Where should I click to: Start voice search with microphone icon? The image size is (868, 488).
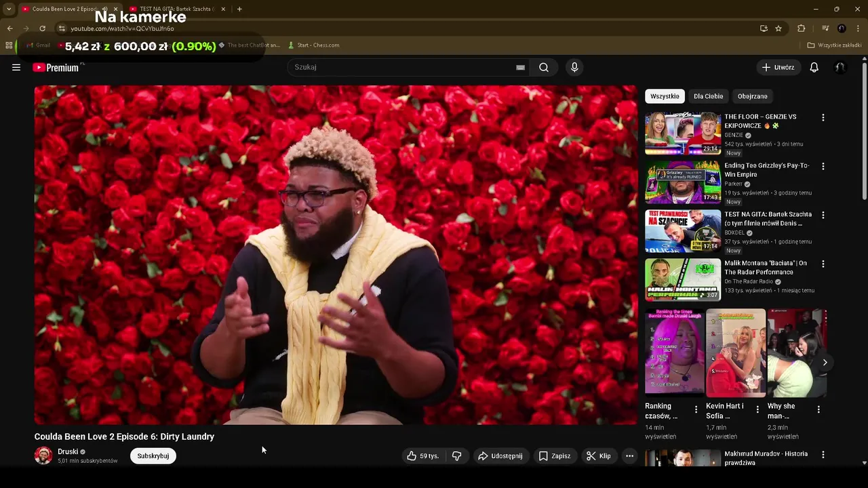[574, 67]
